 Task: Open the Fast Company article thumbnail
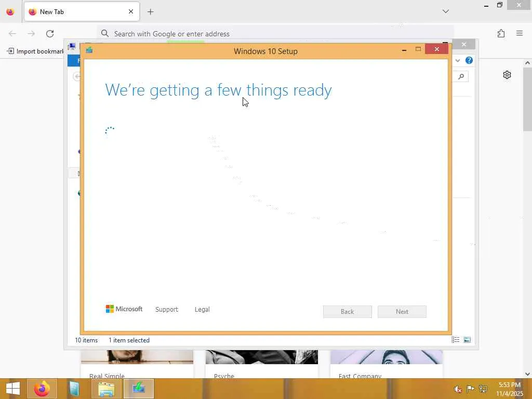coord(387,357)
